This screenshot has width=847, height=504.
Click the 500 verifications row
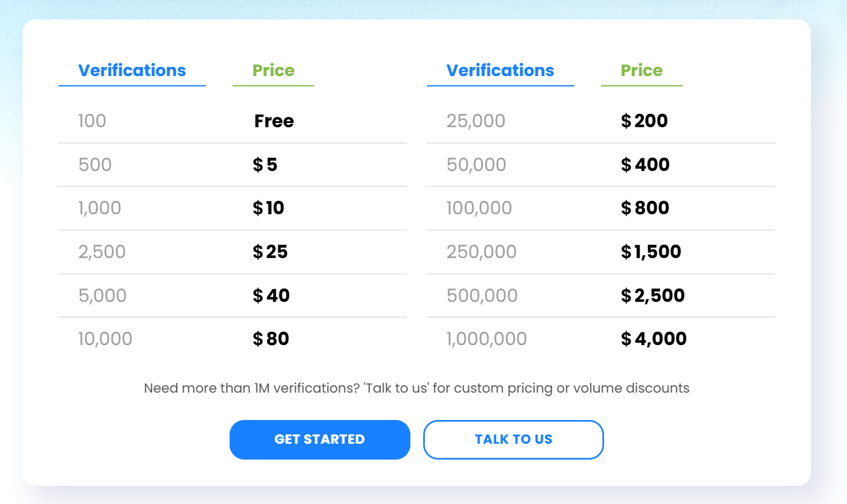(x=95, y=165)
